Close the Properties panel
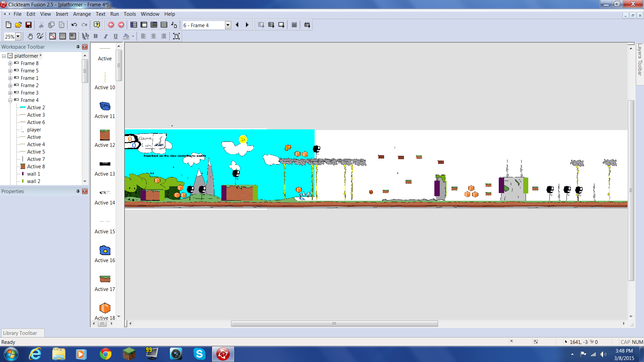644x362 pixels. [85, 191]
